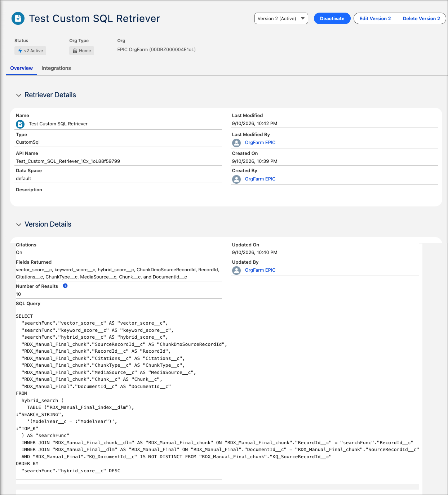Click the retriever icon next to Name value
Image resolution: width=448 pixels, height=495 pixels.
pyautogui.click(x=20, y=124)
